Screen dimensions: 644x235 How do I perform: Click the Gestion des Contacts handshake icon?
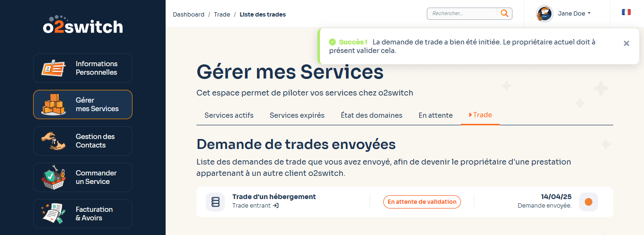coord(53,141)
